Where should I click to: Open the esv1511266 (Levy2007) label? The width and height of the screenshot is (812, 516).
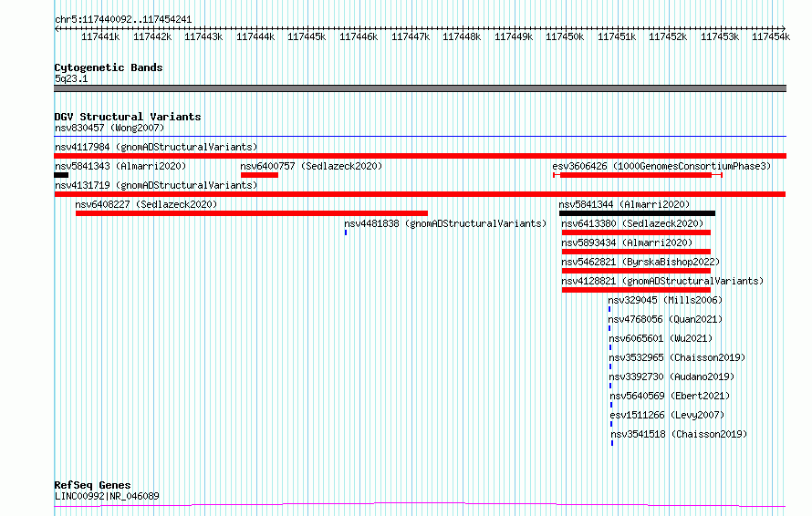coord(668,415)
